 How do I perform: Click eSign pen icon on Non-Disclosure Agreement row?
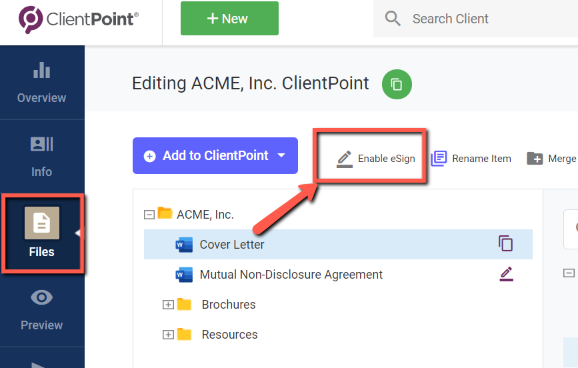coord(506,274)
